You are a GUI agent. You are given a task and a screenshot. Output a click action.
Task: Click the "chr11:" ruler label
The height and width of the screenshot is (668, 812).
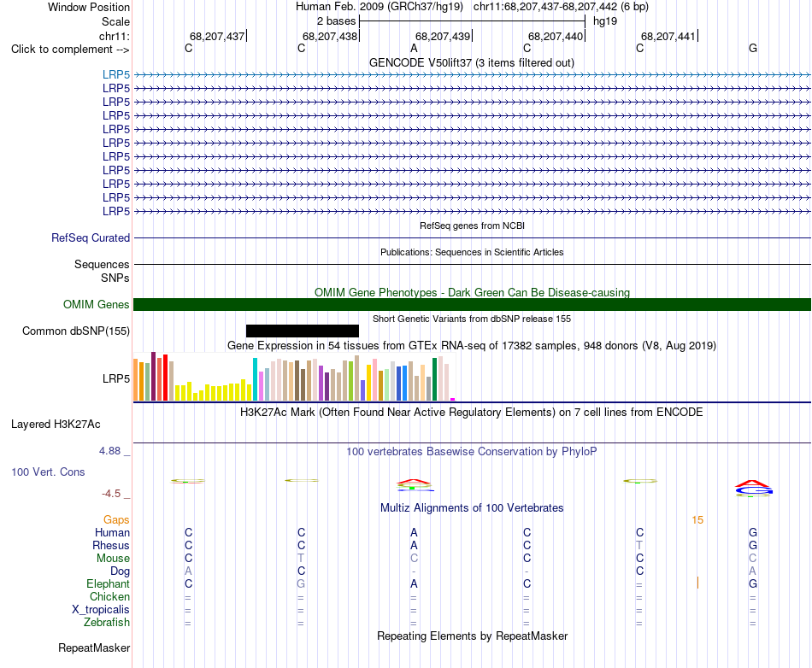point(114,36)
